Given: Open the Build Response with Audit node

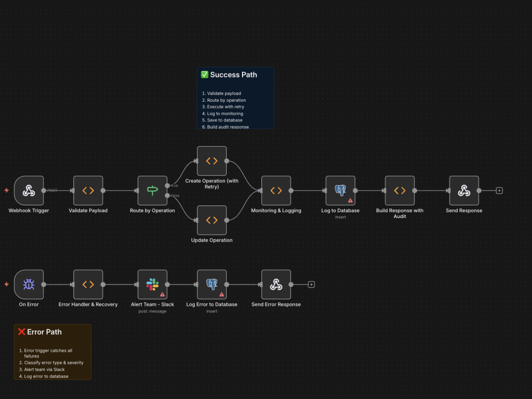Looking at the screenshot, I should click(400, 190).
